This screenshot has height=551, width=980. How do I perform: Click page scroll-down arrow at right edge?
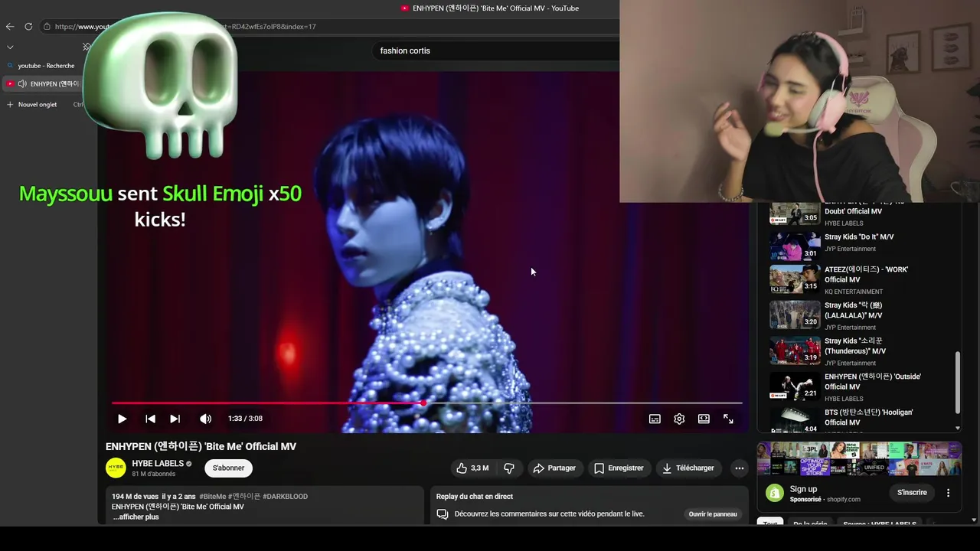(x=974, y=520)
